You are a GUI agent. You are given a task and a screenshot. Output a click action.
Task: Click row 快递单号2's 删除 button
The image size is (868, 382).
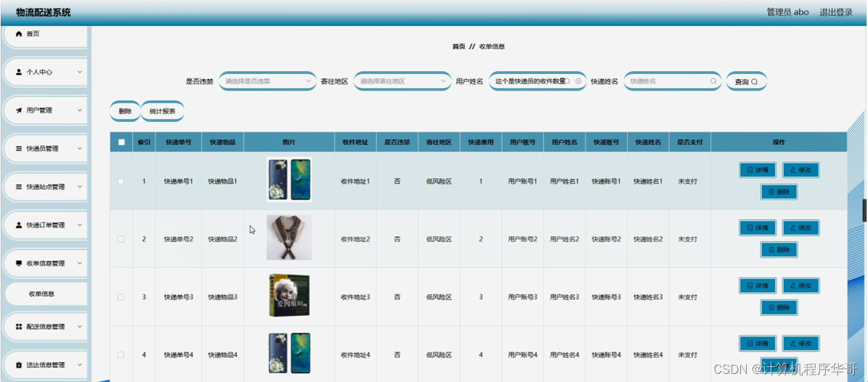(779, 250)
